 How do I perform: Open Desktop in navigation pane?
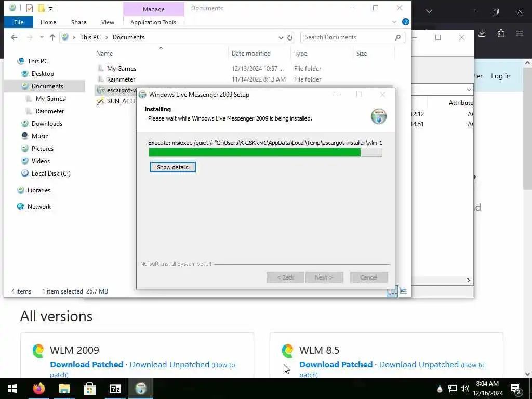[x=43, y=74]
